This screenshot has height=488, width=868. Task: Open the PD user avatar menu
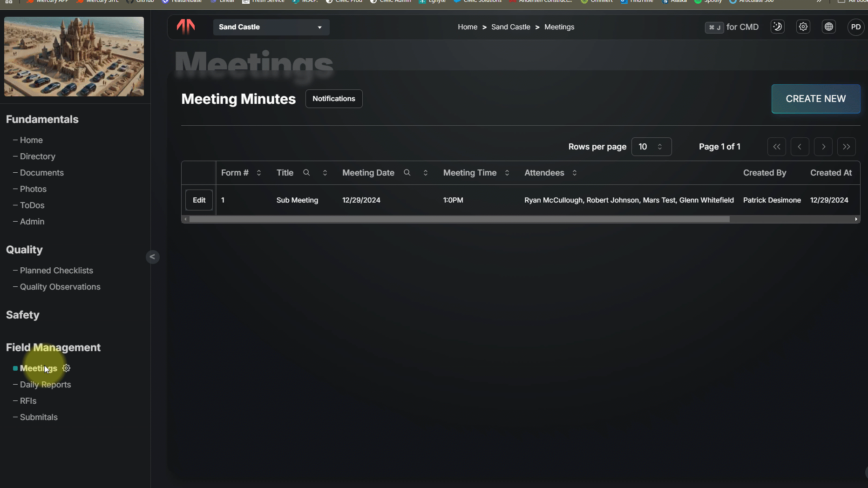coord(855,27)
